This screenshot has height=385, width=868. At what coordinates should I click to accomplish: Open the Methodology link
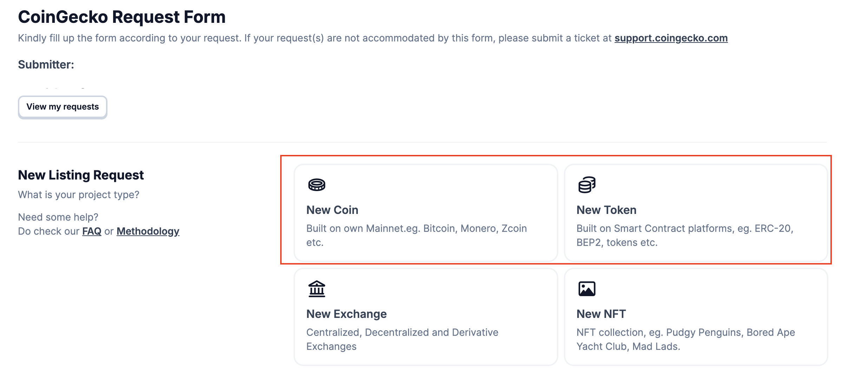(148, 231)
